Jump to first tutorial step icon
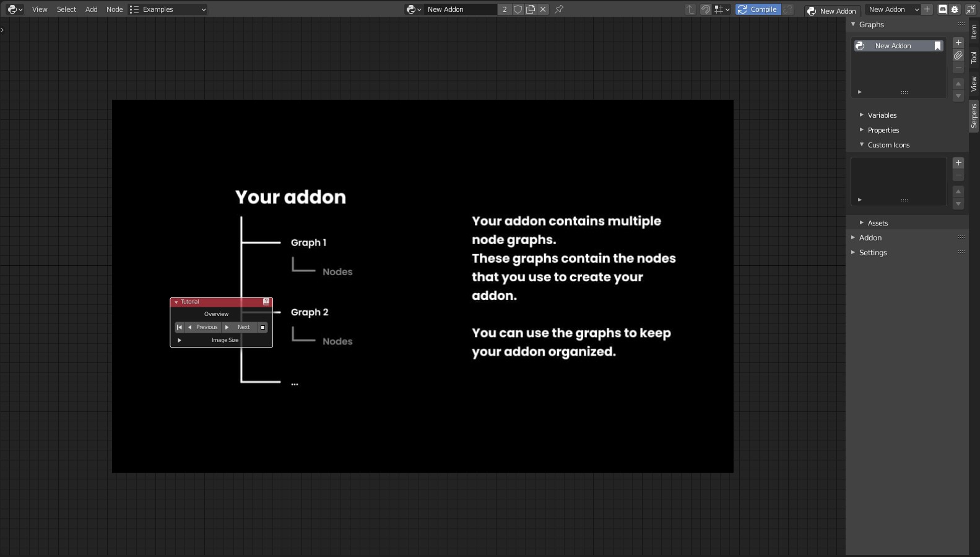 click(x=180, y=327)
